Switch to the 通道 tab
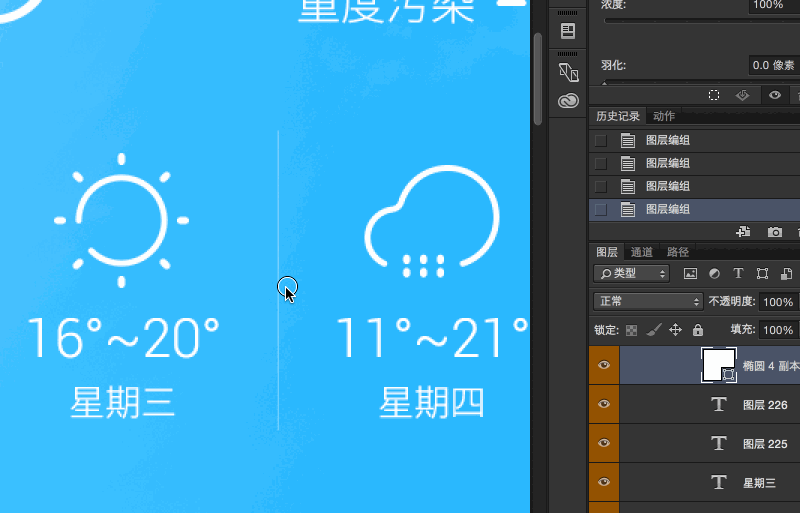This screenshot has width=800, height=513. pos(641,252)
